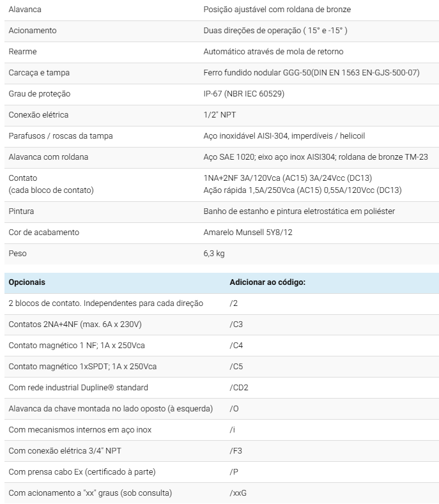Screen dimensions: 439x504
Task: Select the "/C3" option code cell
Action: click(x=236, y=324)
